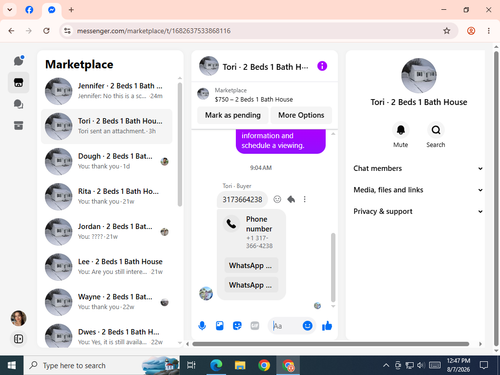
Task: Open the More Options button
Action: tap(301, 115)
